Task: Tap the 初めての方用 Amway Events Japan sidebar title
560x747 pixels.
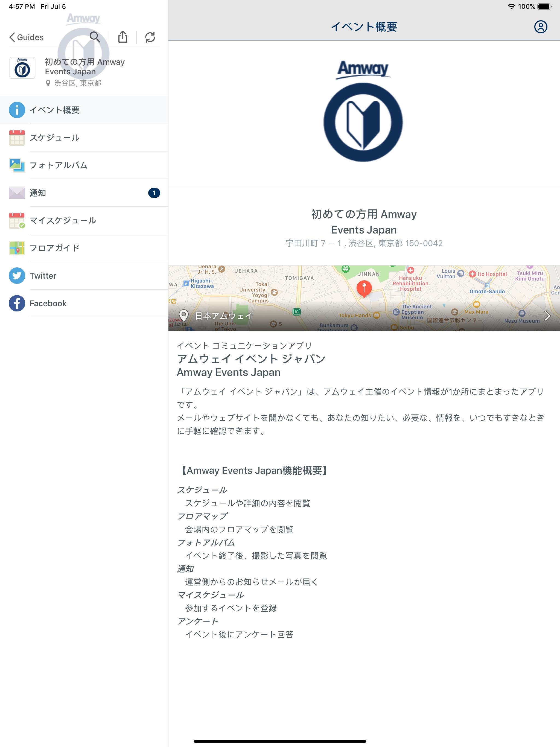Action: click(85, 67)
